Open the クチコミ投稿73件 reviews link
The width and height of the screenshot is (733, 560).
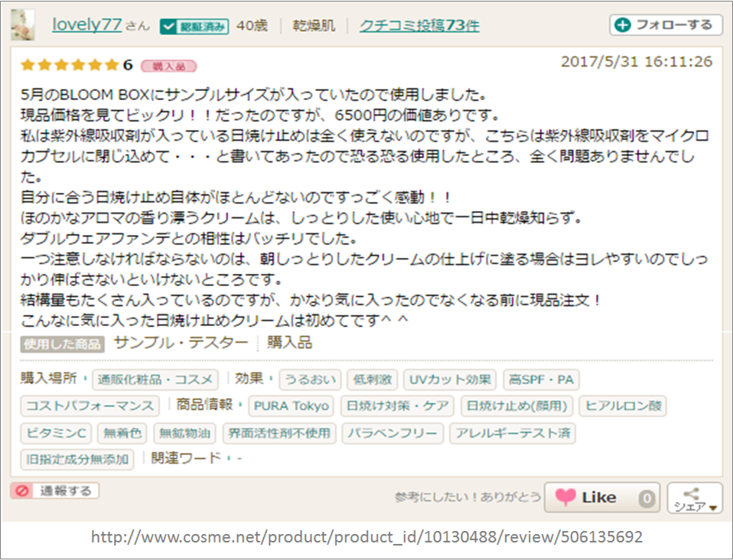(x=419, y=26)
